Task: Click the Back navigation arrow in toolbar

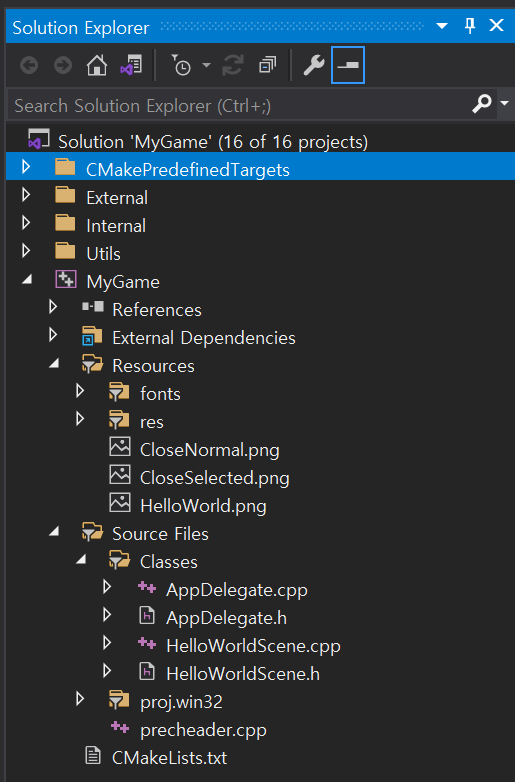Action: click(x=29, y=65)
